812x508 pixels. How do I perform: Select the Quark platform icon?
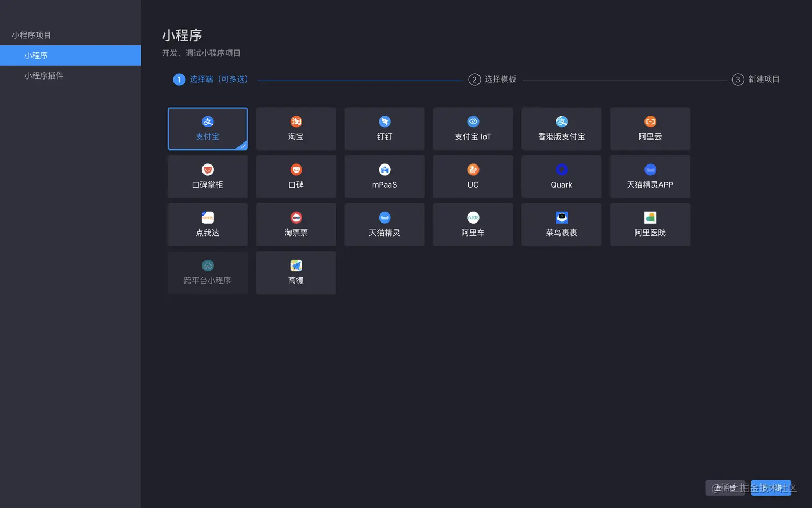562,170
